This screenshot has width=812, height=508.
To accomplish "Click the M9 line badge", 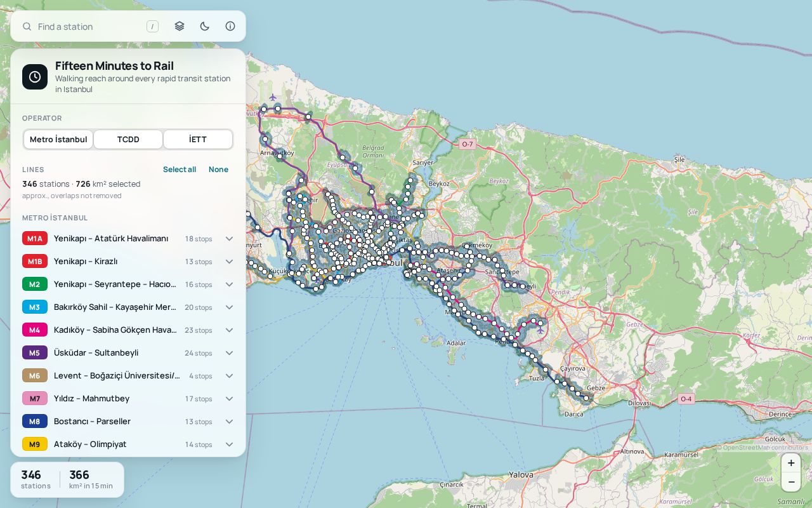I will pyautogui.click(x=35, y=444).
